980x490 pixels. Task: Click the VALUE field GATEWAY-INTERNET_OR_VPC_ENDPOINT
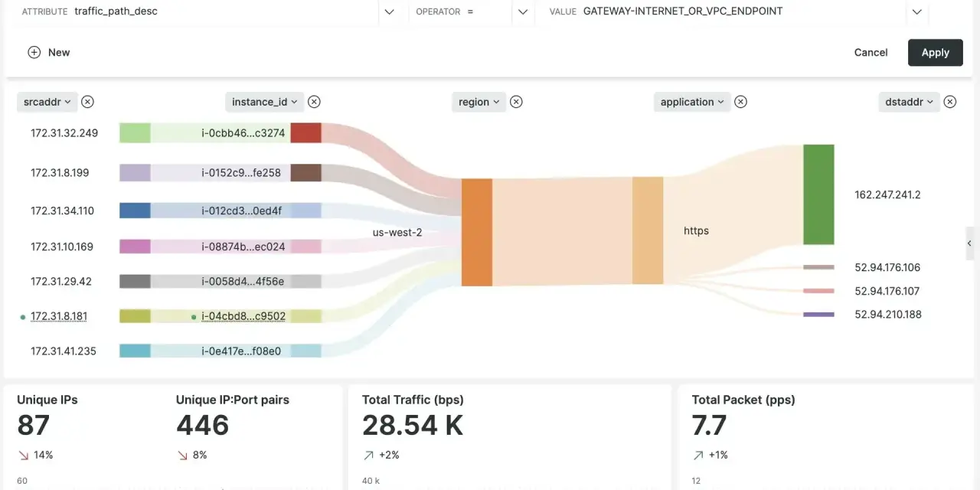[720, 11]
